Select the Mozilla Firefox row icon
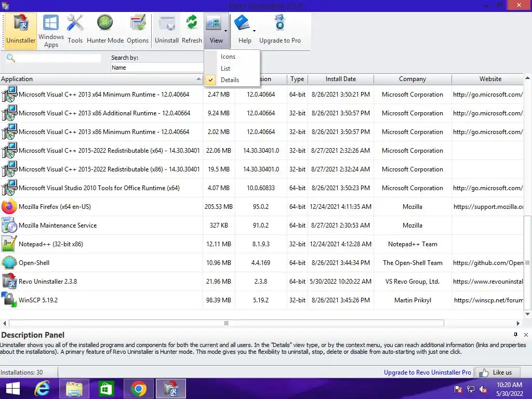This screenshot has width=532, height=399. [9, 206]
